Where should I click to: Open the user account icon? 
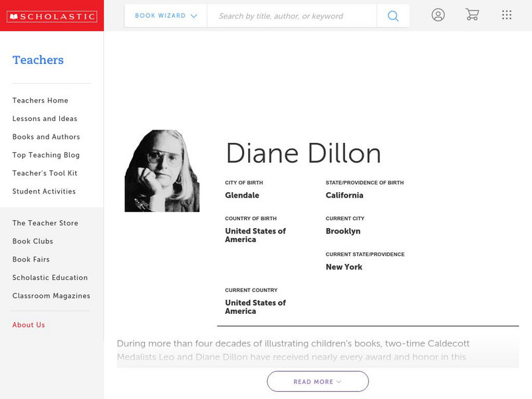438,15
